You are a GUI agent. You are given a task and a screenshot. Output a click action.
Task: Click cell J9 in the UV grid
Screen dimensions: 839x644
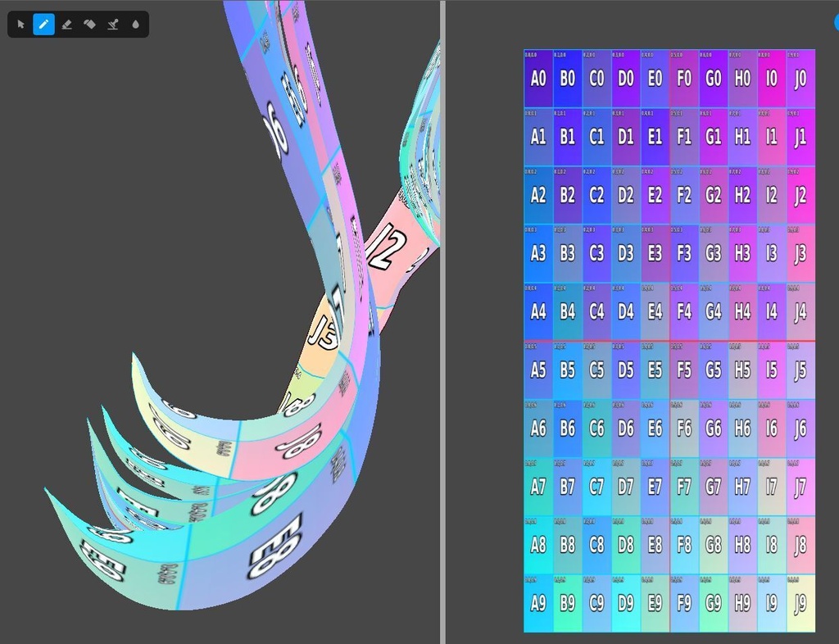pos(800,603)
